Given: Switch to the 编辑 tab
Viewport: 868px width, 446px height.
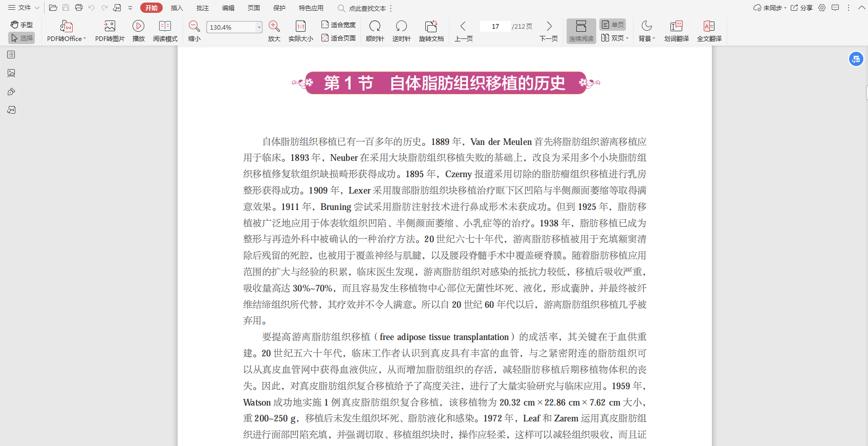Looking at the screenshot, I should point(228,8).
